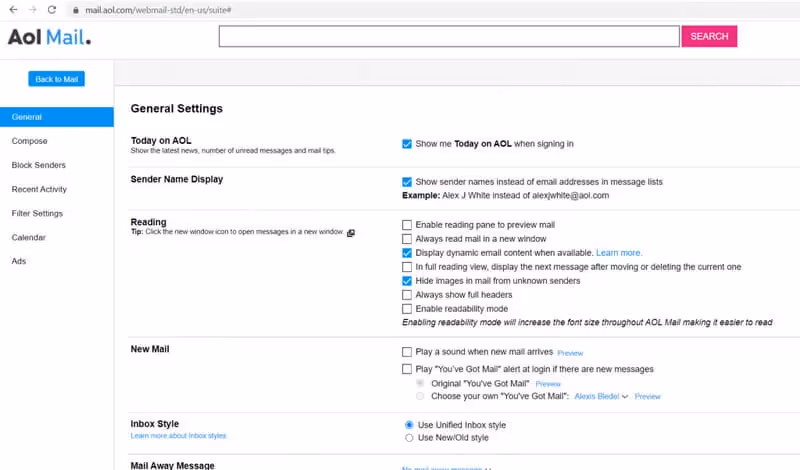Preview Original You've Got Mail sound
The height and width of the screenshot is (470, 800).
(548, 384)
